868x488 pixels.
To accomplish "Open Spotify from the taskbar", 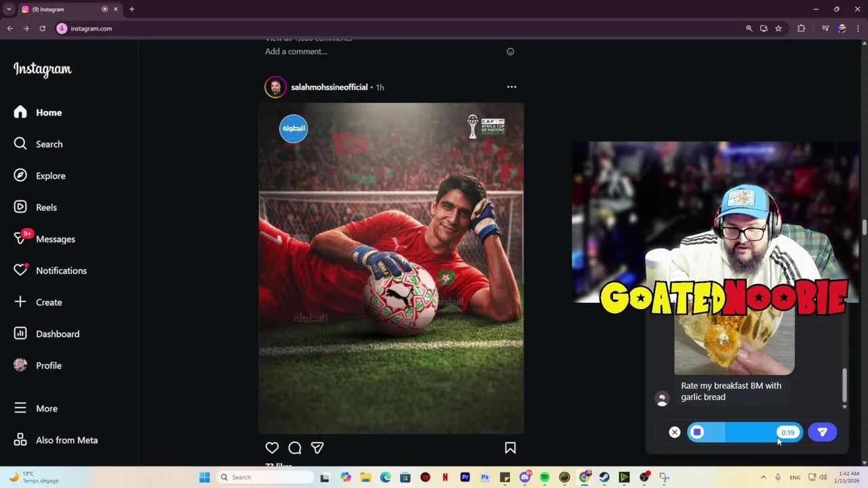I will pos(545,477).
